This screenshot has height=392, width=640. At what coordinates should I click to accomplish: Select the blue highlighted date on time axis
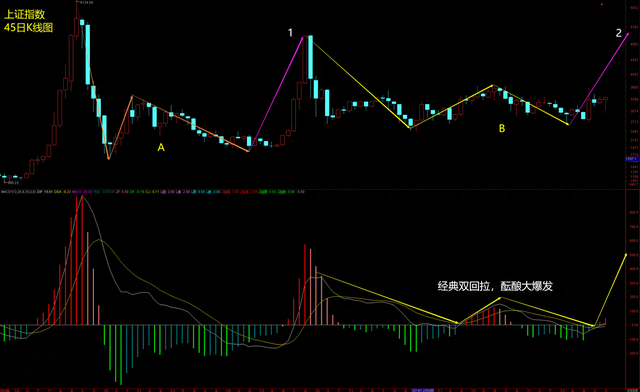tap(423, 390)
